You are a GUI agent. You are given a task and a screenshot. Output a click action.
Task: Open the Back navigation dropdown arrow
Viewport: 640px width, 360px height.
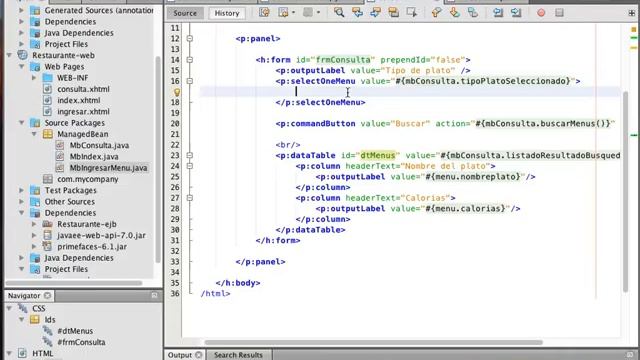coord(293,13)
